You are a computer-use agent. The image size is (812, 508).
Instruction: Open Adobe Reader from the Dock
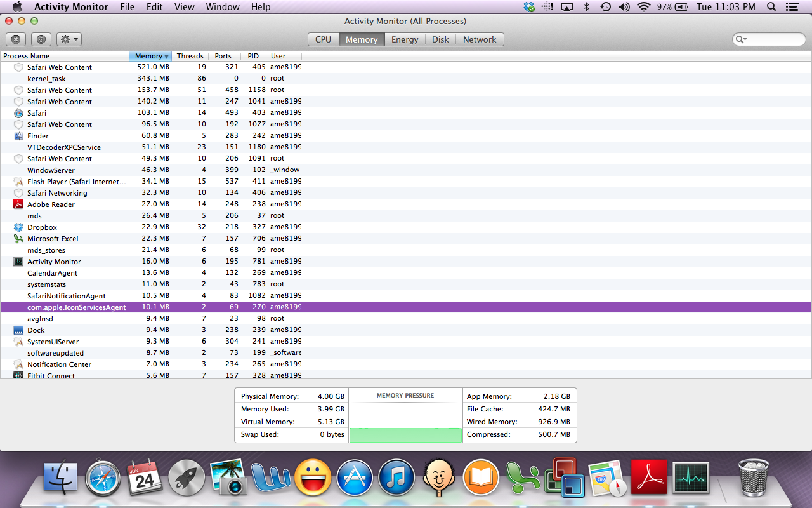pyautogui.click(x=649, y=478)
